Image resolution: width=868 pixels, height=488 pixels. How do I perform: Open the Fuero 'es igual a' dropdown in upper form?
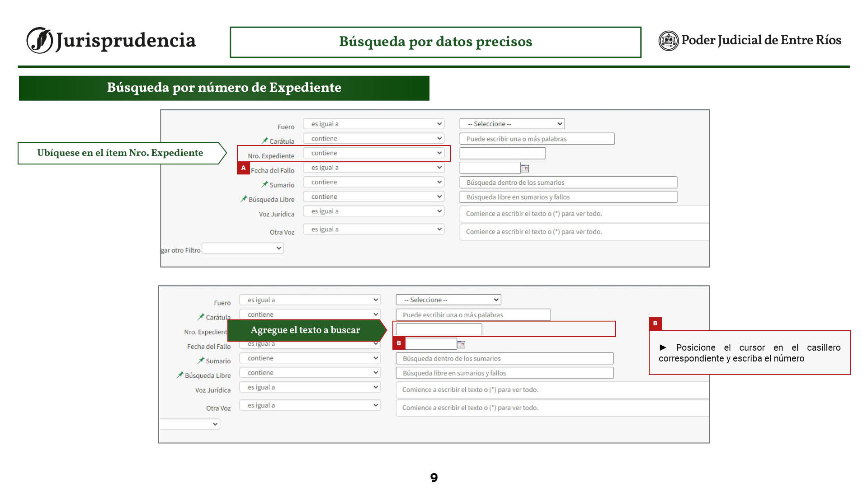(374, 124)
